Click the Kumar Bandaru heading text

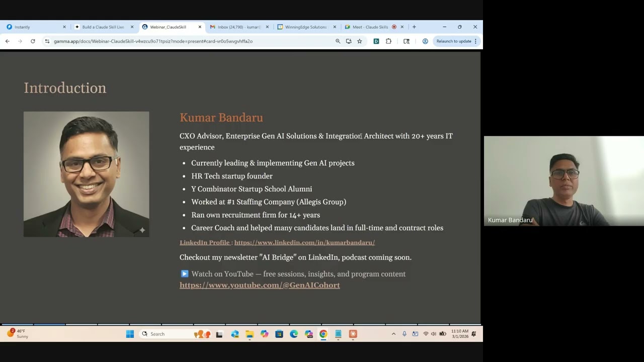coord(221,118)
